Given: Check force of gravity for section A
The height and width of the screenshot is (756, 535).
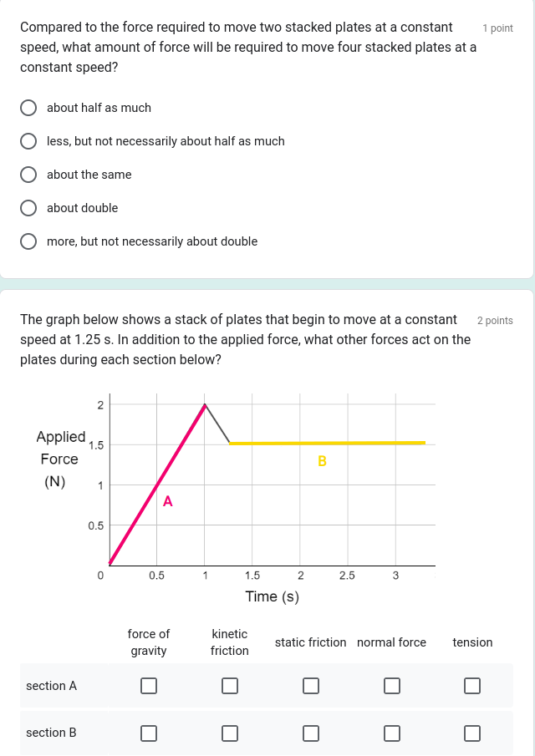Looking at the screenshot, I should coord(149,685).
